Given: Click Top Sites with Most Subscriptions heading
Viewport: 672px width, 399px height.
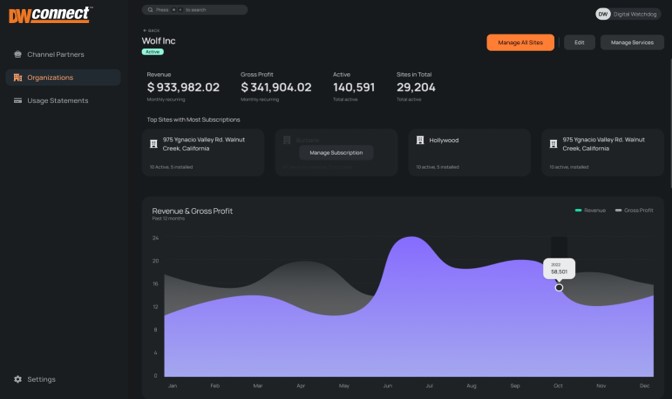Looking at the screenshot, I should click(193, 120).
